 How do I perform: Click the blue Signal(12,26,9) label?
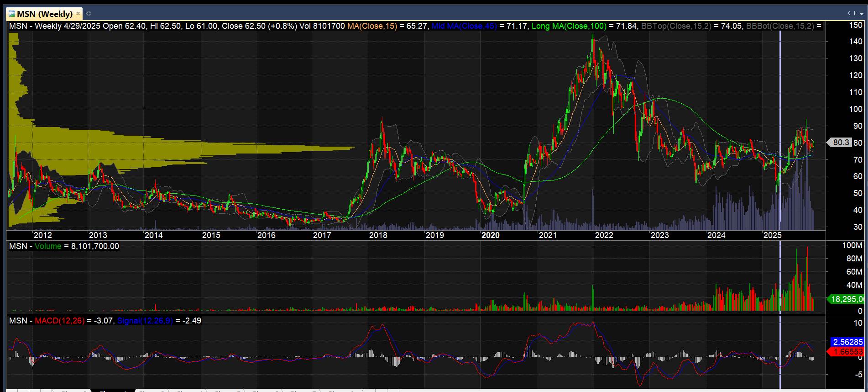(145, 321)
